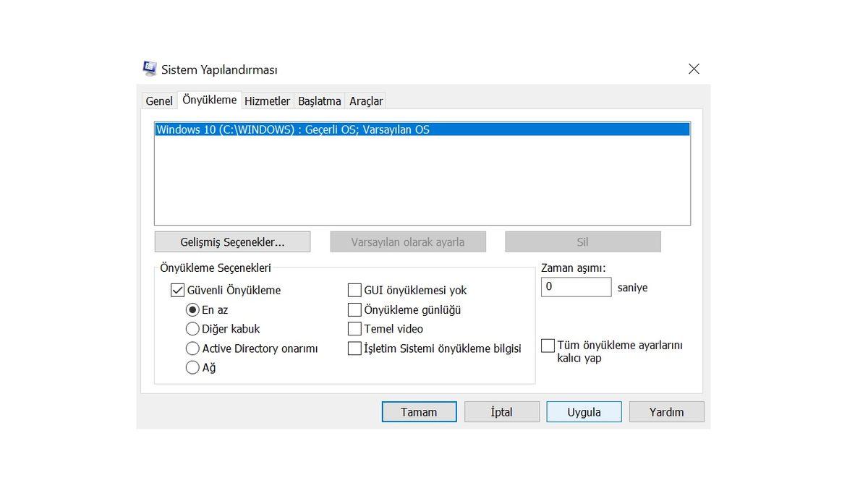The height and width of the screenshot is (488, 868).
Task: Select the Araçlar tab
Action: 366,101
